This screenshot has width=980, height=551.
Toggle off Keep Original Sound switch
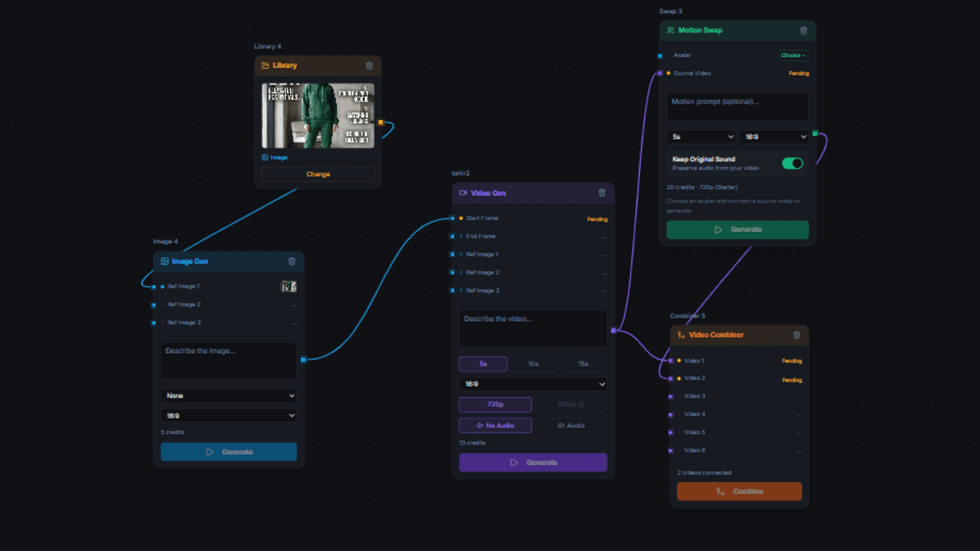coord(793,163)
